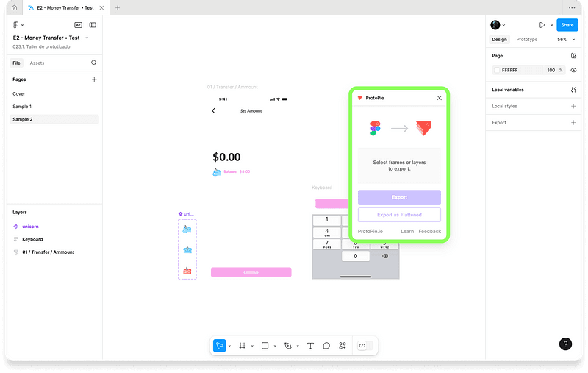Switch to the Assets tab
This screenshot has width=588, height=373.
click(x=37, y=63)
